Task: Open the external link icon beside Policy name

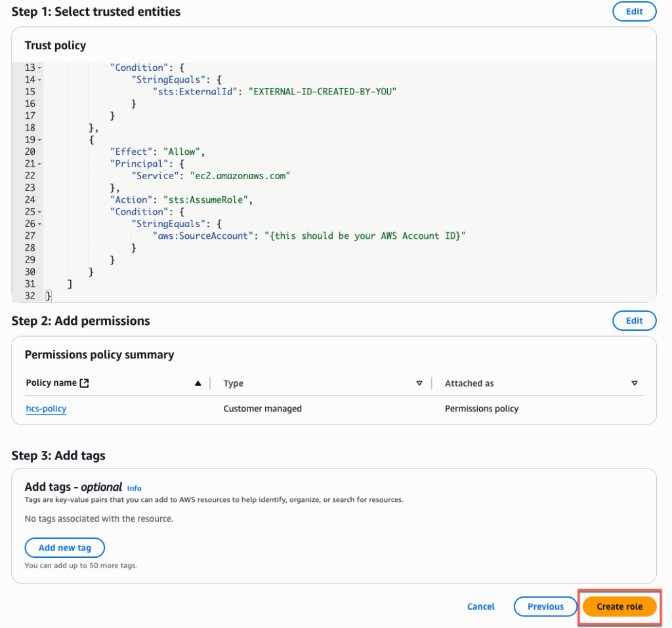Action: (83, 383)
